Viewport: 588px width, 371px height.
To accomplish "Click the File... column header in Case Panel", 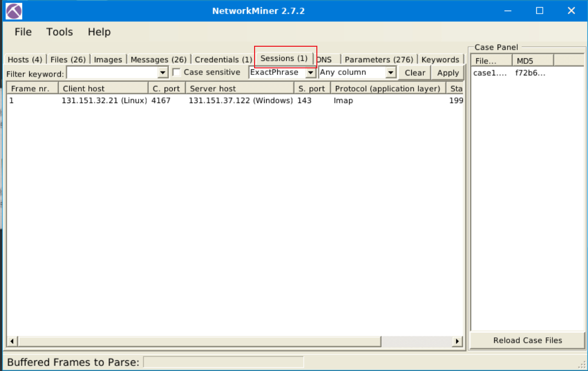I will pyautogui.click(x=491, y=61).
